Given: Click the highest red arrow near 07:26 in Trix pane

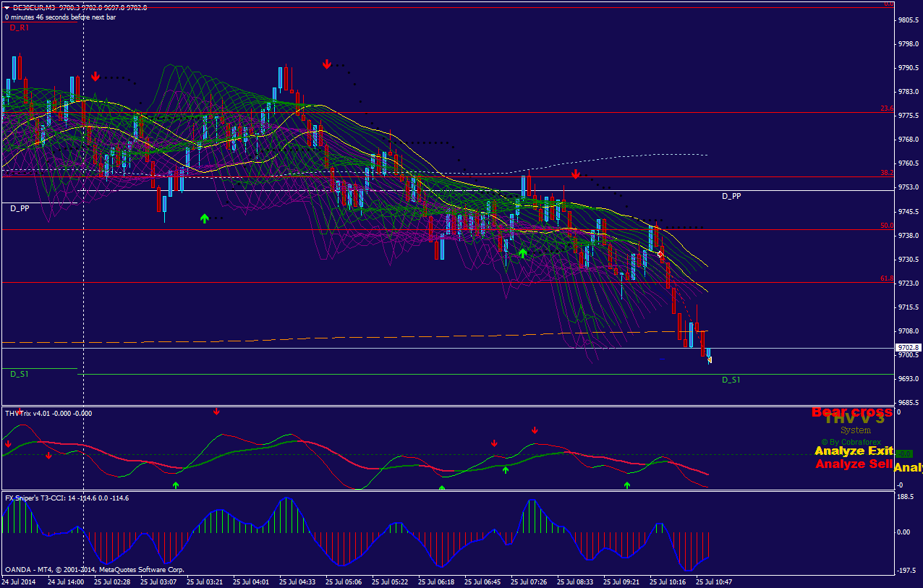Looking at the screenshot, I should pyautogui.click(x=535, y=430).
